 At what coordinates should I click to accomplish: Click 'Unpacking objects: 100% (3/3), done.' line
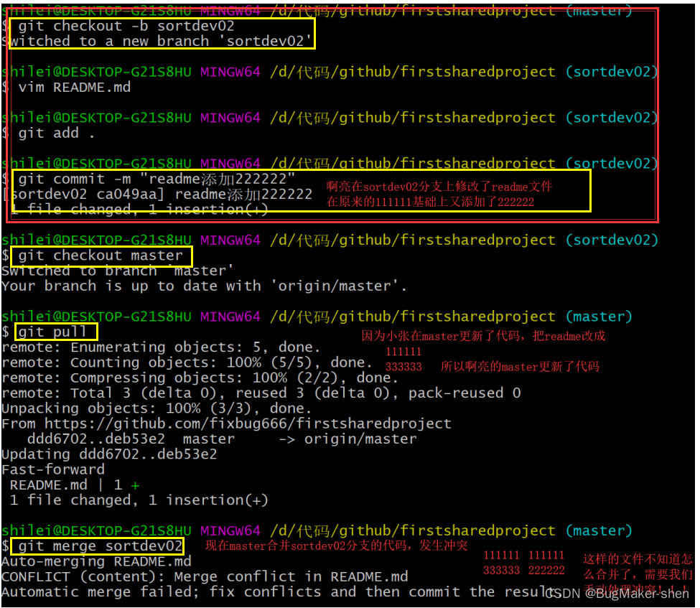[x=157, y=408]
